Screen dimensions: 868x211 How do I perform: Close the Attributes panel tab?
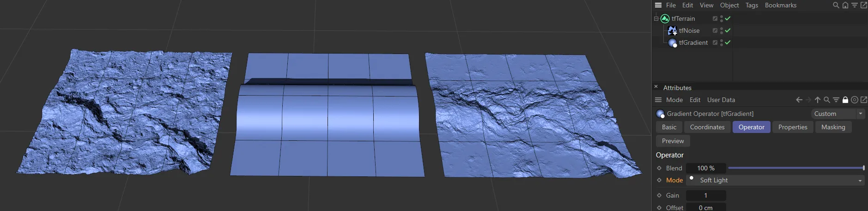(656, 86)
